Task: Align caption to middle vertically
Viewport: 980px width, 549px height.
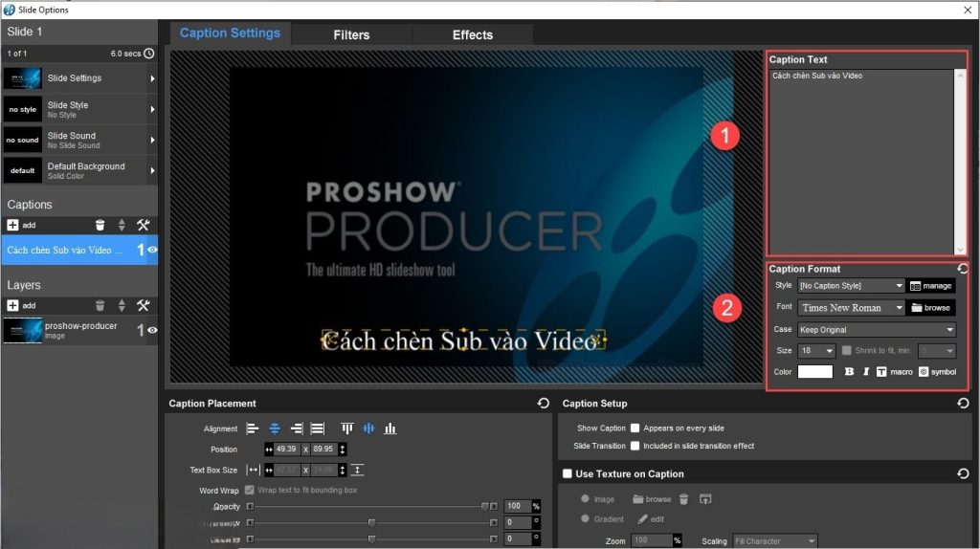Action: click(x=368, y=428)
